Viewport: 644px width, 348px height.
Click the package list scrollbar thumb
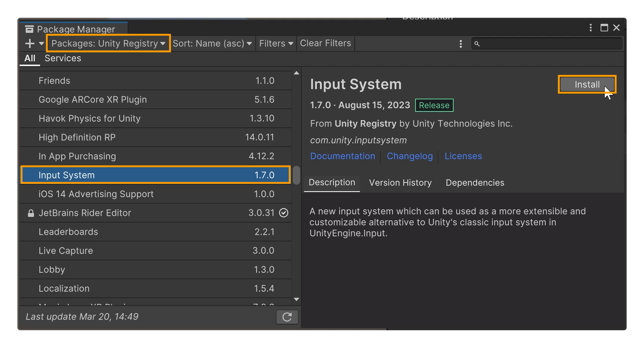(297, 175)
